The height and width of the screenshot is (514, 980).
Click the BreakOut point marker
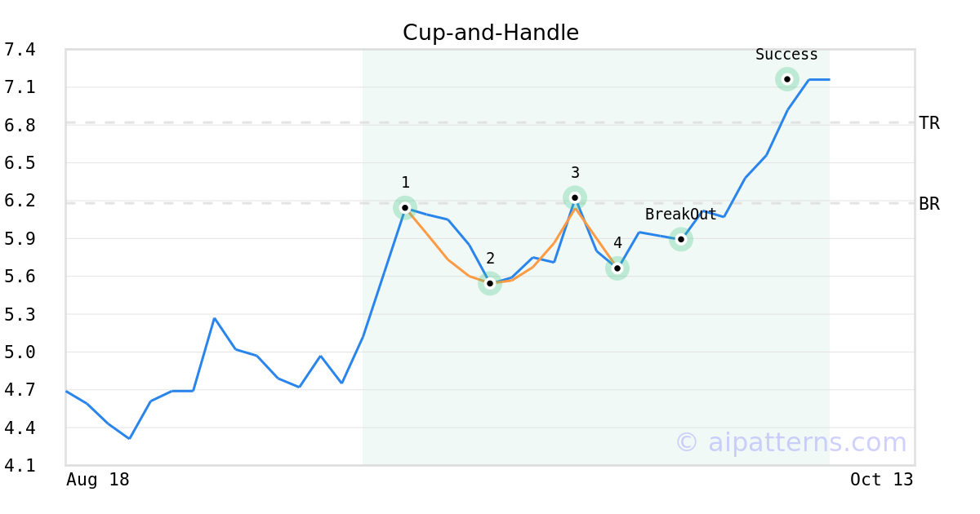tap(681, 239)
